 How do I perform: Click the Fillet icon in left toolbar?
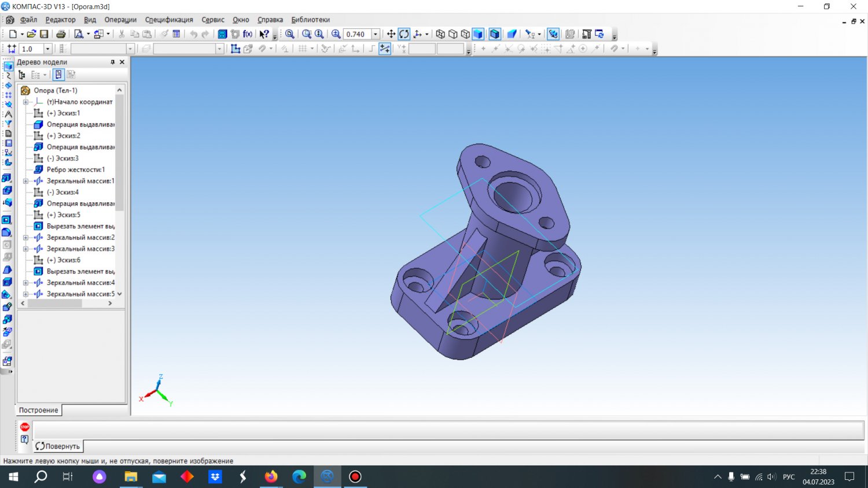click(x=7, y=232)
